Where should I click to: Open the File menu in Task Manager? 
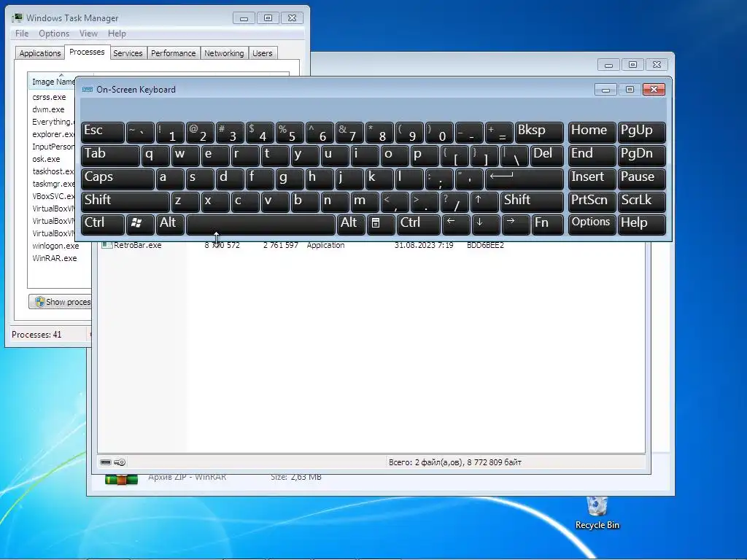point(22,34)
